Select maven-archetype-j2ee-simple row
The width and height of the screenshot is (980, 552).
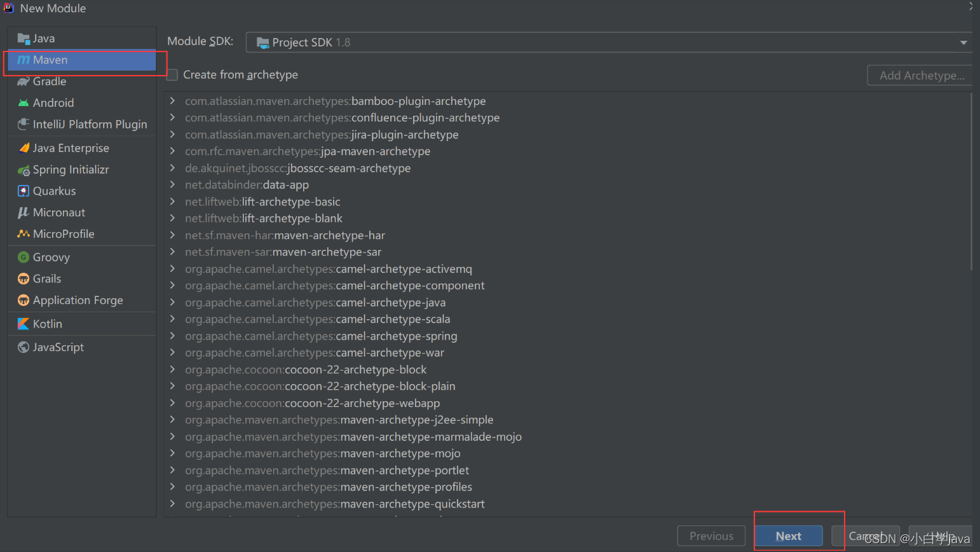(568, 420)
